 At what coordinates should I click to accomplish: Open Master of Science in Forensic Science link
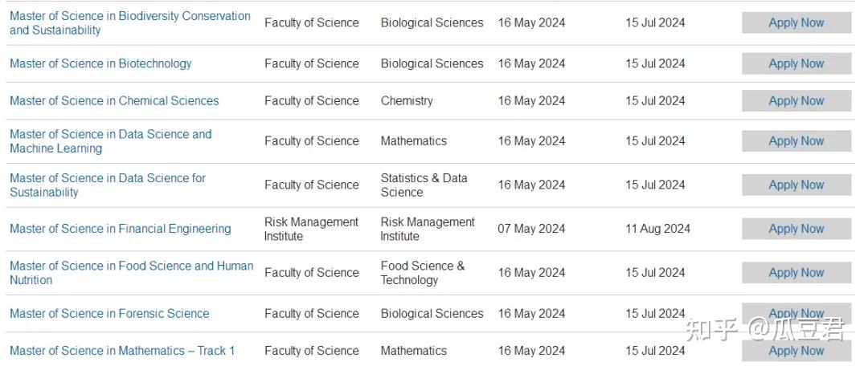coord(109,313)
